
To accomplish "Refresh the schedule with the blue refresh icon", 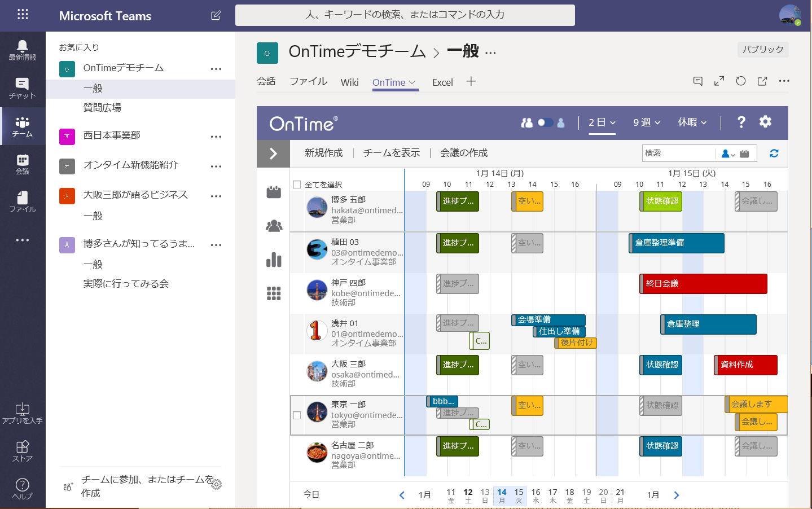I will [x=774, y=153].
